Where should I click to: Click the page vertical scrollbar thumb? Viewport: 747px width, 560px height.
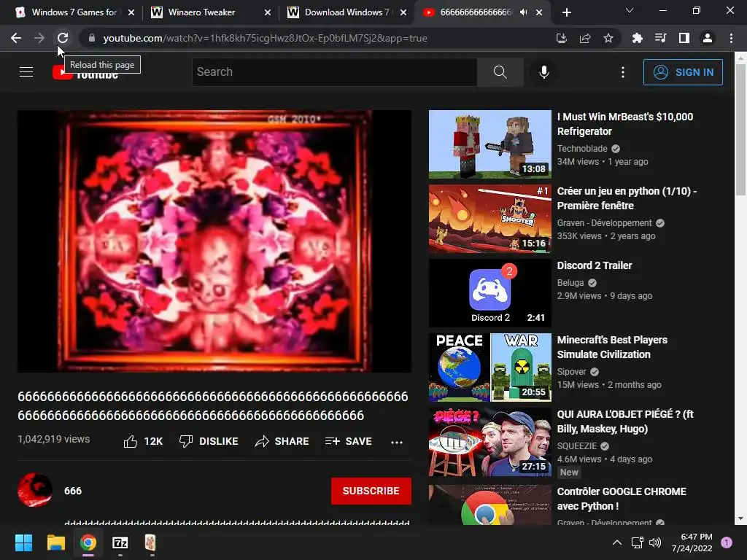click(740, 130)
